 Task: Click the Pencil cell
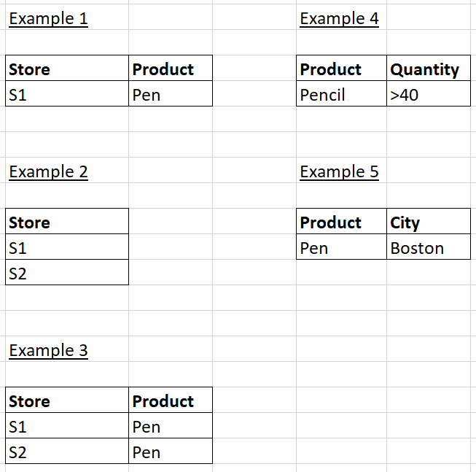pos(341,95)
